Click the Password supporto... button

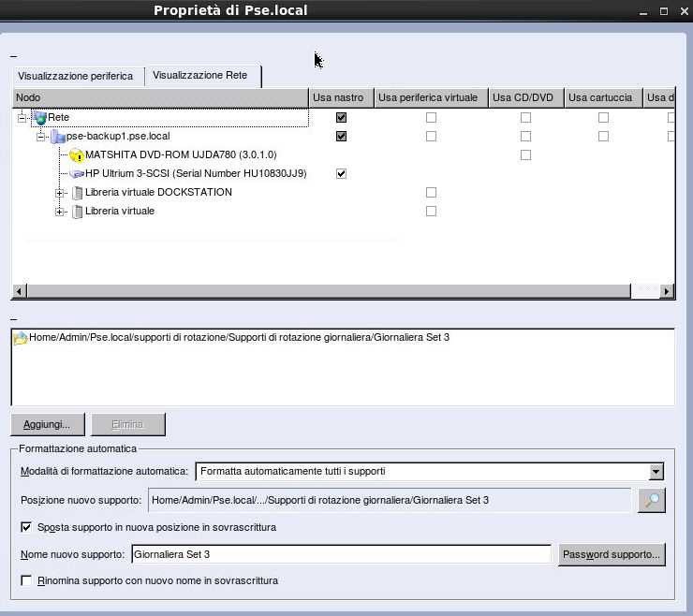pyautogui.click(x=611, y=554)
